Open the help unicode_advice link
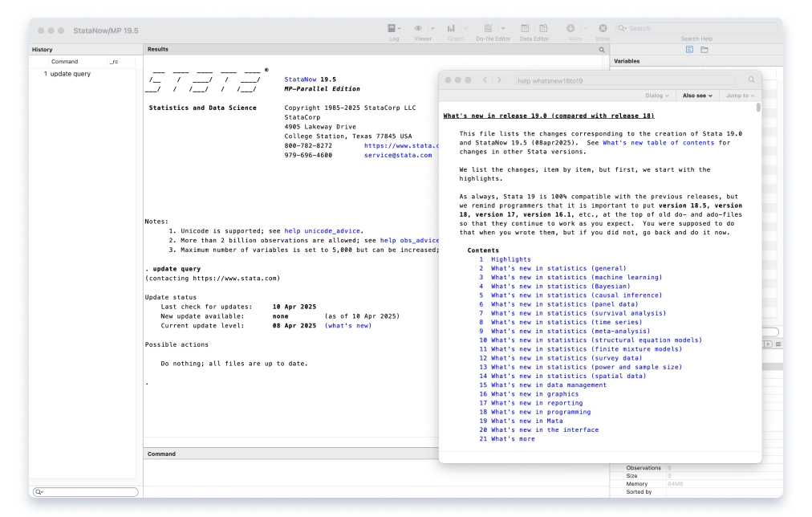The image size is (812, 517). [322, 231]
